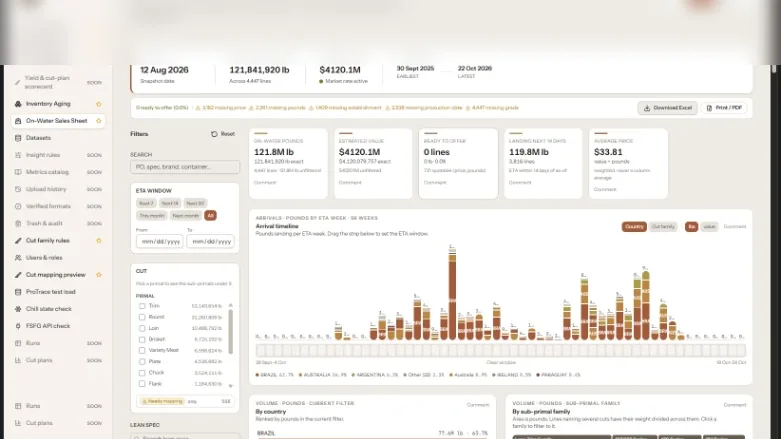This screenshot has height=439, width=781.
Task: Reset all filters
Action: tap(223, 134)
